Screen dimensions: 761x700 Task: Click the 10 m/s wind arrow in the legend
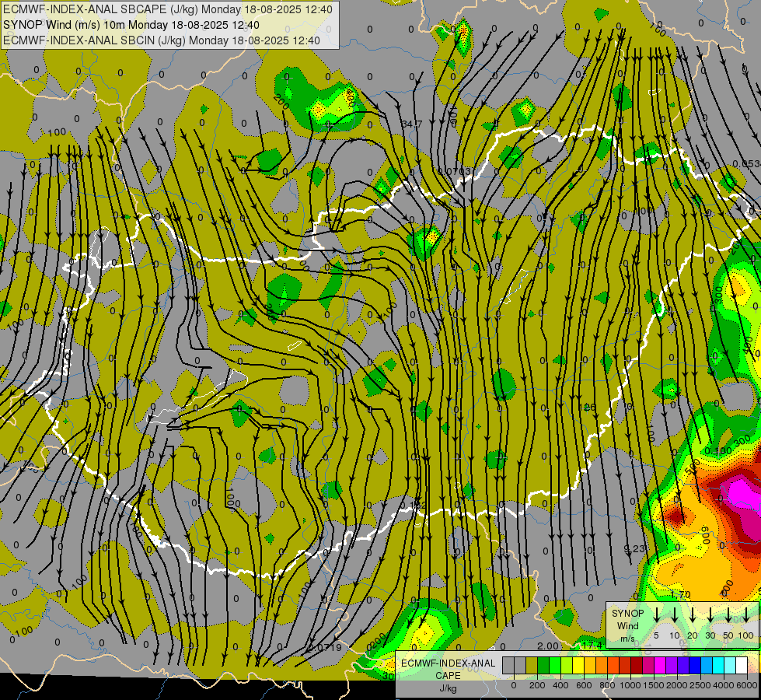pos(674,614)
